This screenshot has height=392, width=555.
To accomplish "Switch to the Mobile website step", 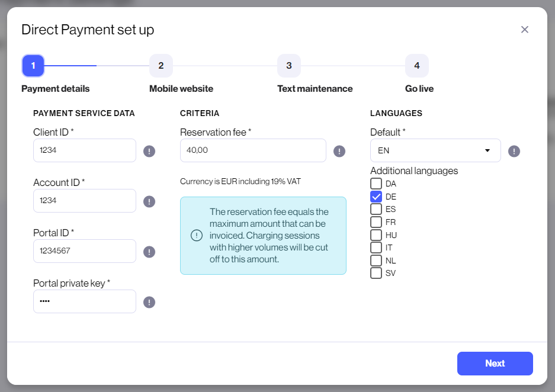I will tap(161, 66).
